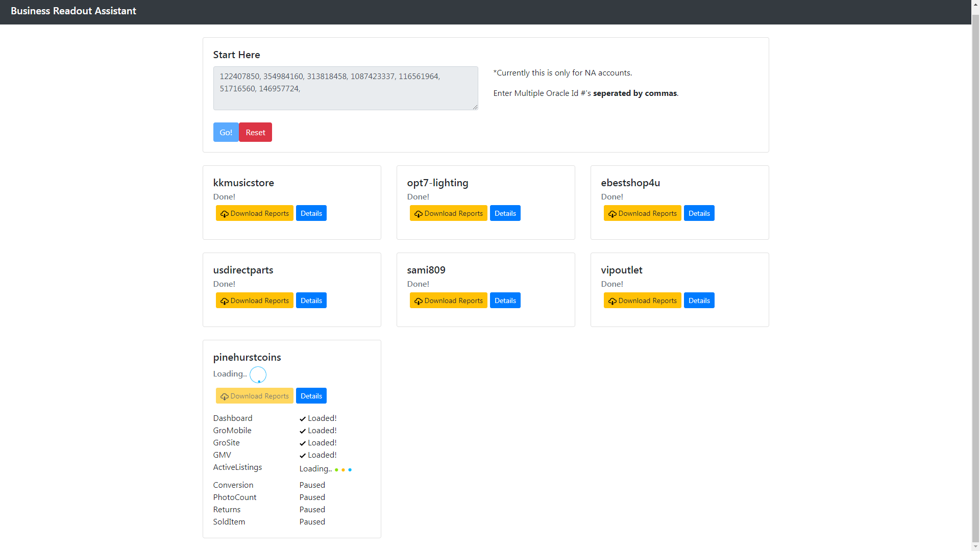Click the page vertical scrollbar
980x551 pixels.
point(975,275)
